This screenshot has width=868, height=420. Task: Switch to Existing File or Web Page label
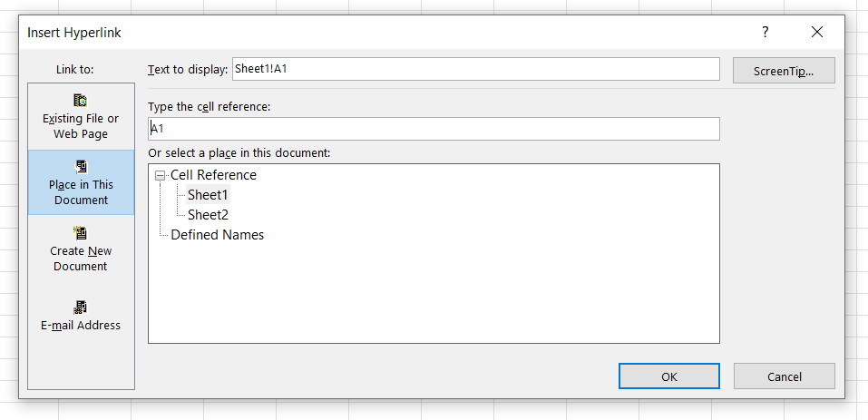(81, 126)
